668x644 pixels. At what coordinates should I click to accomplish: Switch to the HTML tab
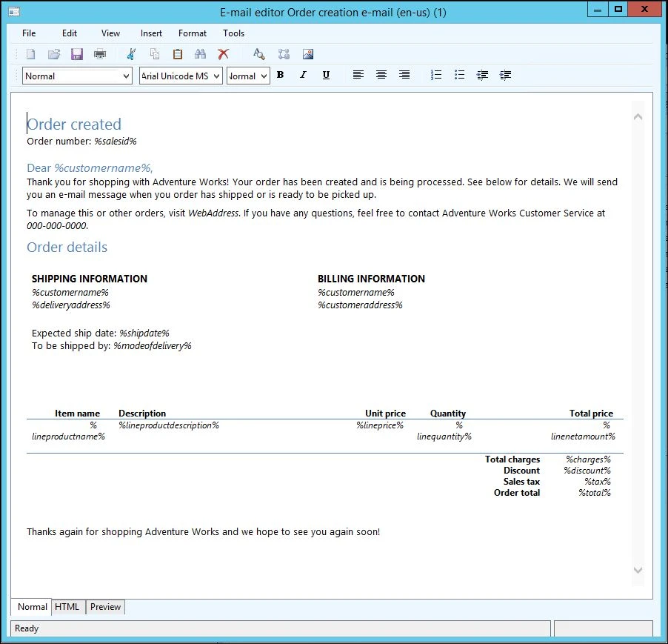(67, 606)
